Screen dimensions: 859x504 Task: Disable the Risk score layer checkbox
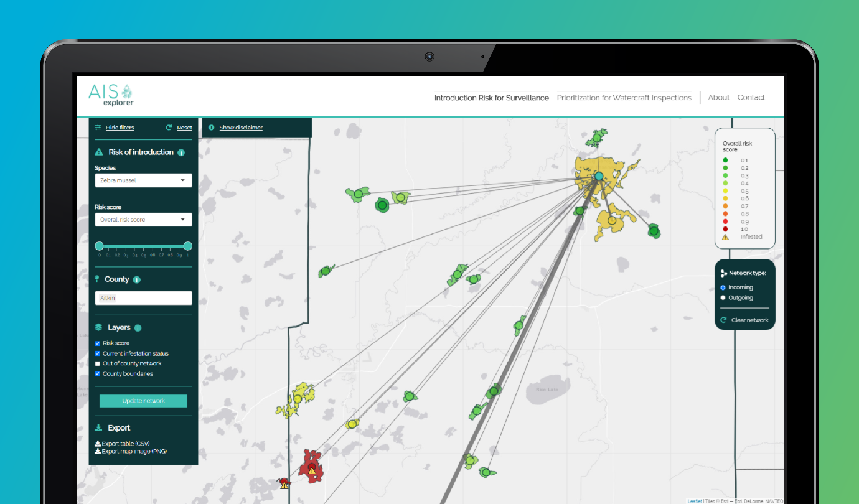pyautogui.click(x=97, y=343)
